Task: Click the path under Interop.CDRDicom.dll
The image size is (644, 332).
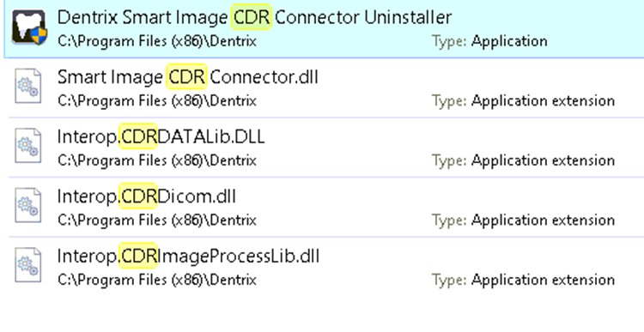Action: pyautogui.click(x=157, y=220)
